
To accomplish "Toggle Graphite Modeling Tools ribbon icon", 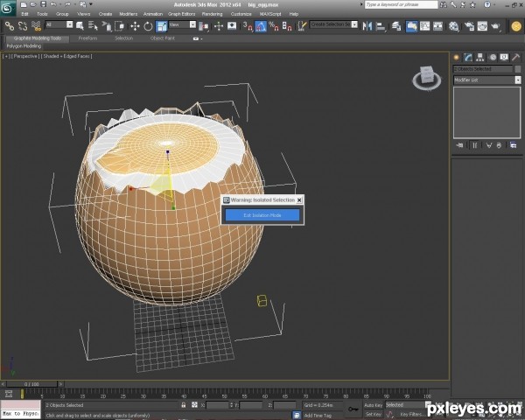I will pos(411,25).
